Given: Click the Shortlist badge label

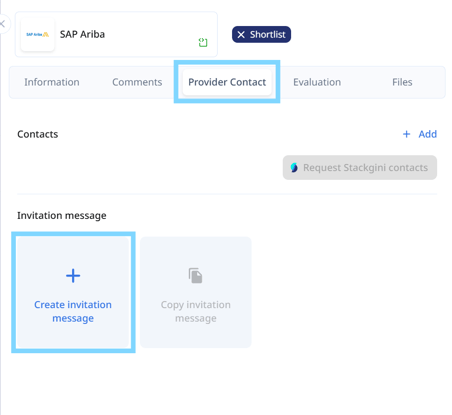Looking at the screenshot, I should [x=268, y=35].
